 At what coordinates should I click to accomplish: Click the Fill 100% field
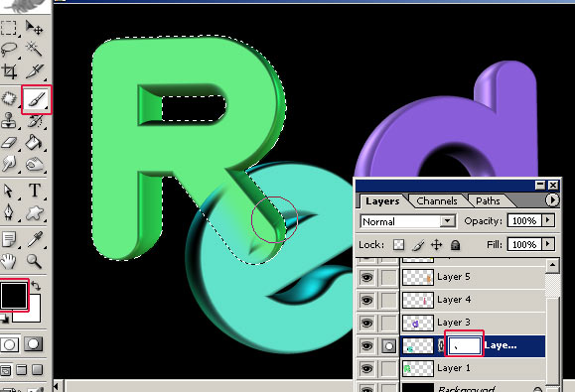pyautogui.click(x=524, y=244)
